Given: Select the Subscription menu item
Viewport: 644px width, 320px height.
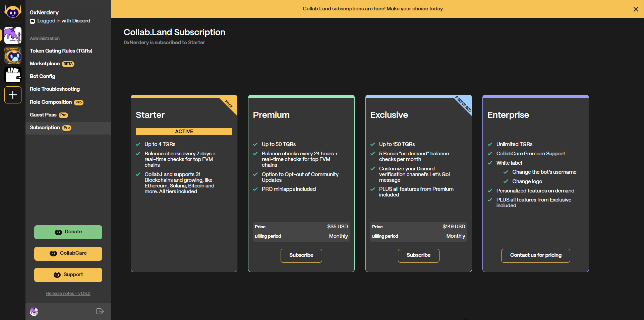Looking at the screenshot, I should click(68, 128).
